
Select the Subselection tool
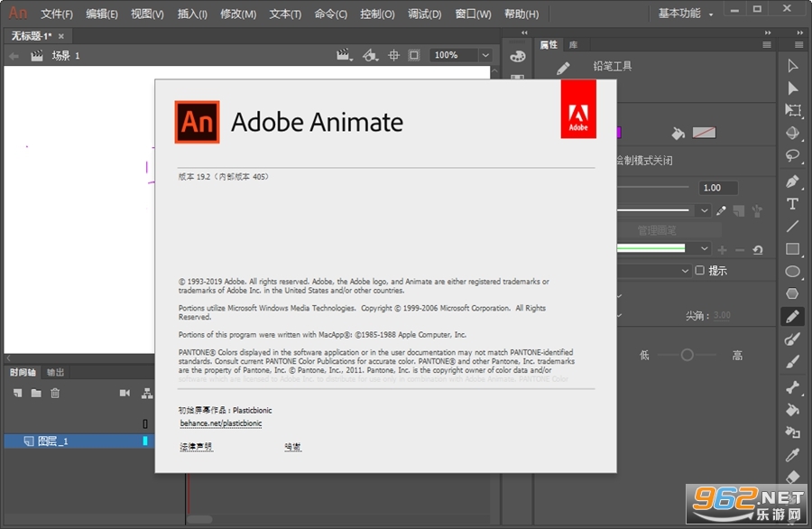tap(792, 88)
